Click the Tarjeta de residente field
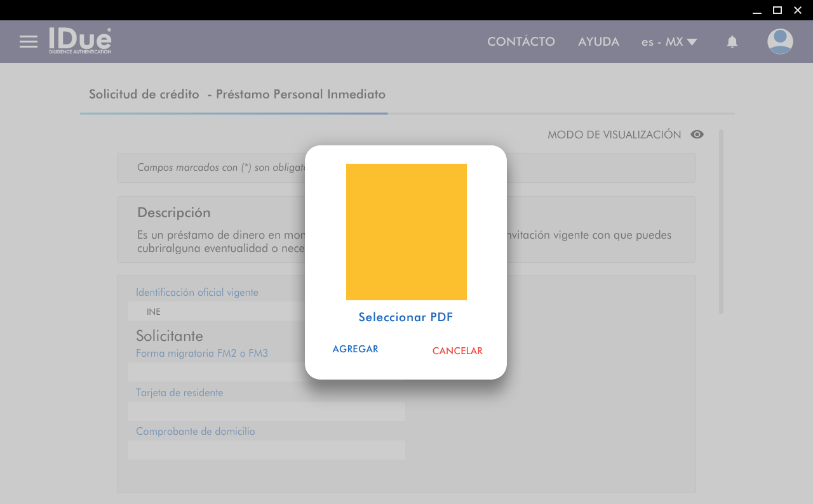Screen dimensions: 813x504 pyautogui.click(x=266, y=411)
